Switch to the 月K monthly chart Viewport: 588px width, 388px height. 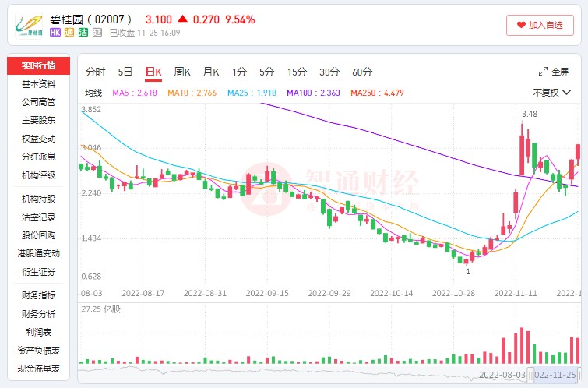[211, 72]
